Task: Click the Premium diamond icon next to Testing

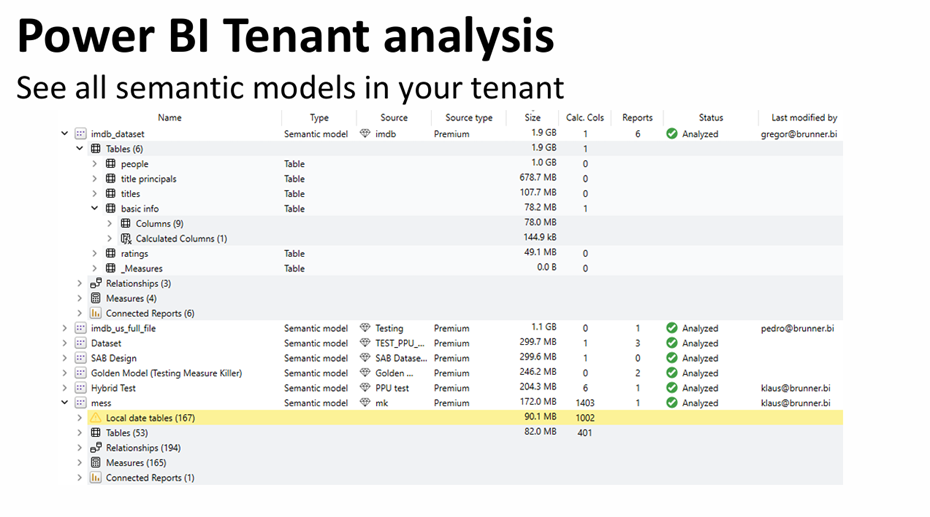Action: click(365, 328)
